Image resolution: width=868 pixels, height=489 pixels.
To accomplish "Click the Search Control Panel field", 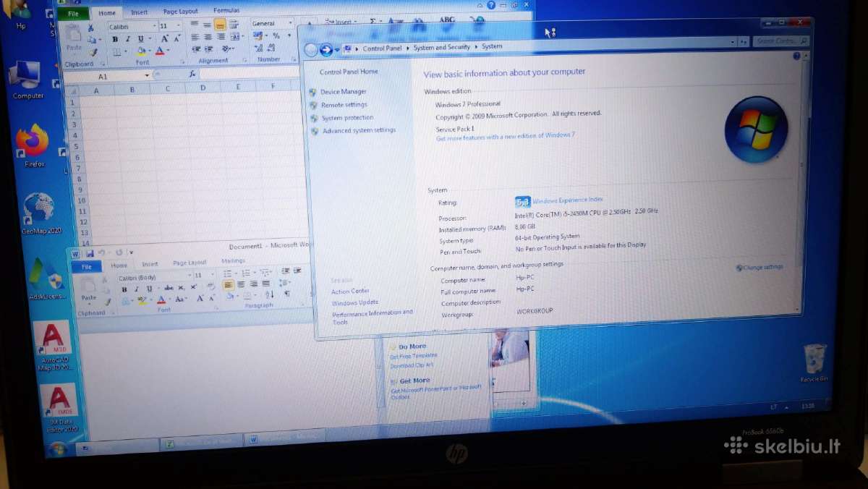I will coord(781,41).
